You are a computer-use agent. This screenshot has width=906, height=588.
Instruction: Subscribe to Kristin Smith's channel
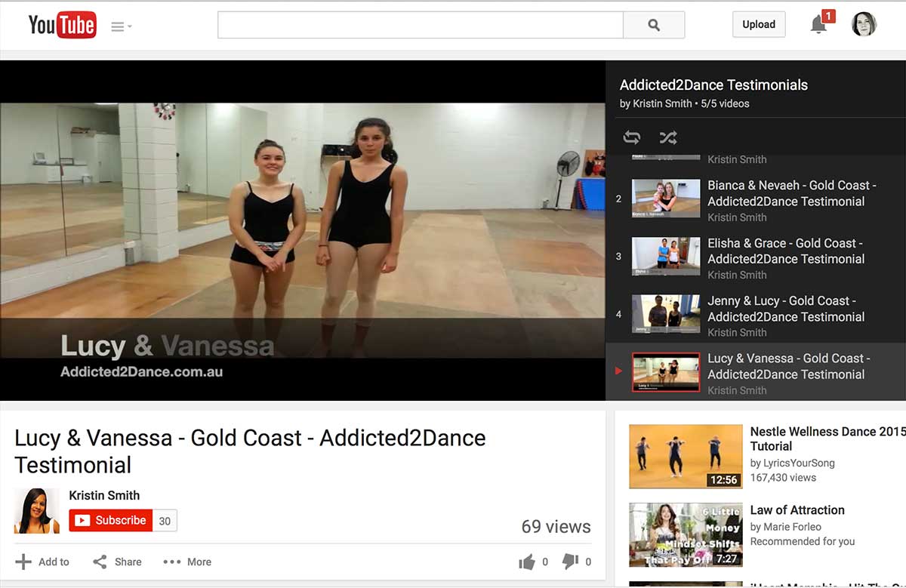tap(111, 520)
